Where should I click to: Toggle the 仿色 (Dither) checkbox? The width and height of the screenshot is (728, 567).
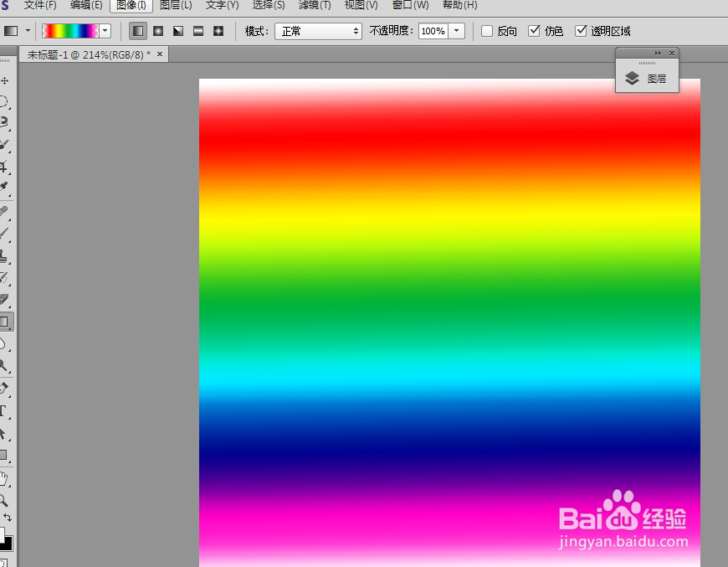pos(534,31)
